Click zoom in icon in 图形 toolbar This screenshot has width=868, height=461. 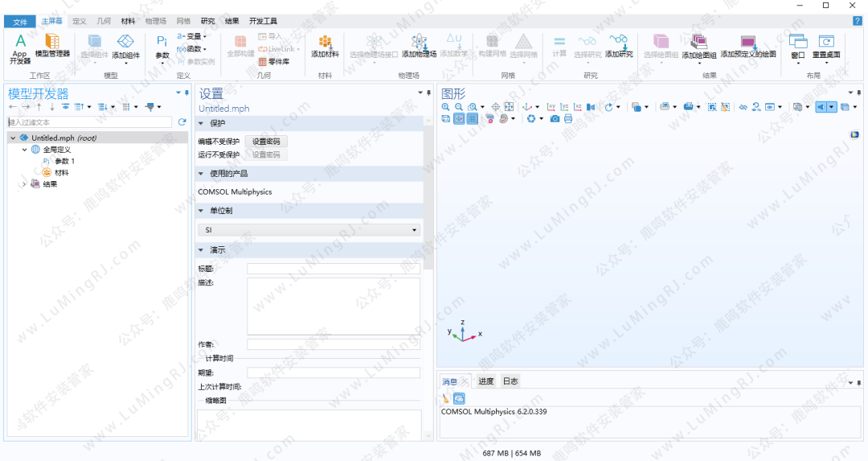coord(446,107)
